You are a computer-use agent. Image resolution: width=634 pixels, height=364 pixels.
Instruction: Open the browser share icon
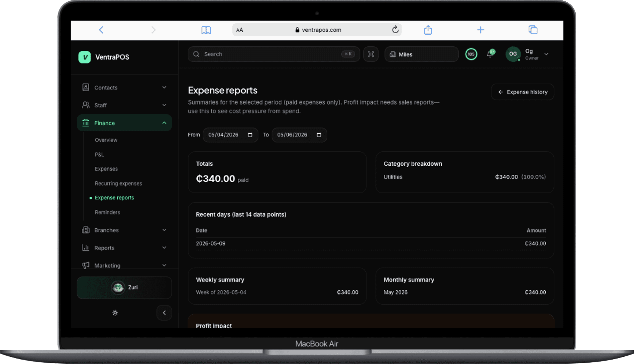(x=428, y=30)
